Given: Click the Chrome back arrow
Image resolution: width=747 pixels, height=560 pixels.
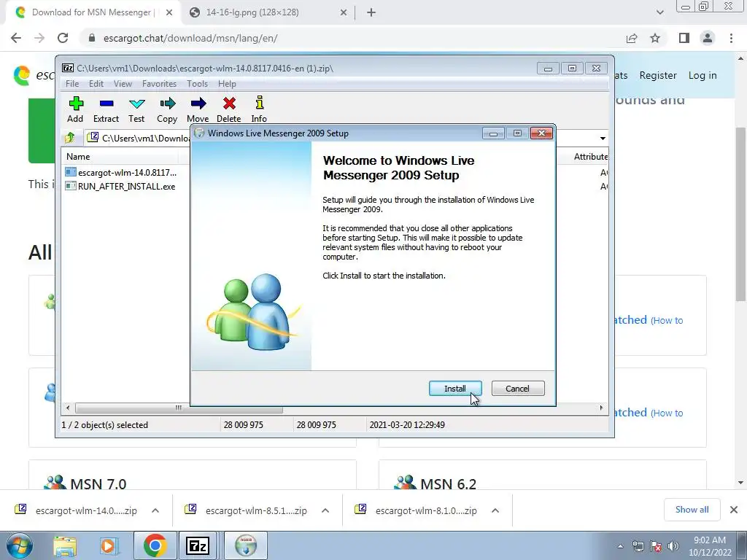Looking at the screenshot, I should tap(16, 38).
